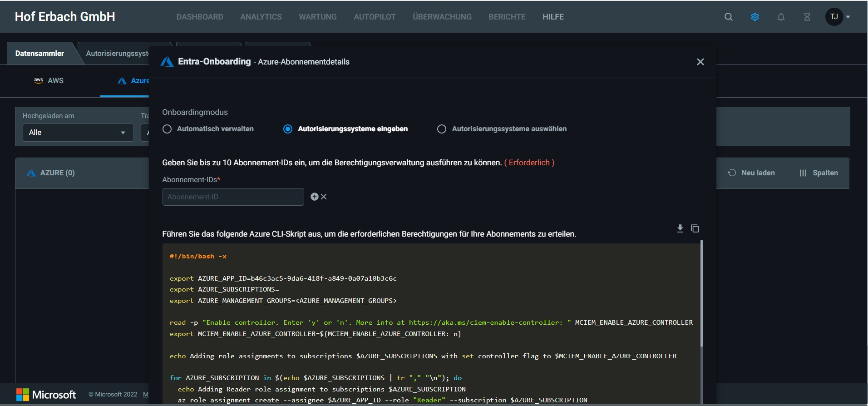
Task: Click the 'Neu laden' reload button
Action: 751,173
